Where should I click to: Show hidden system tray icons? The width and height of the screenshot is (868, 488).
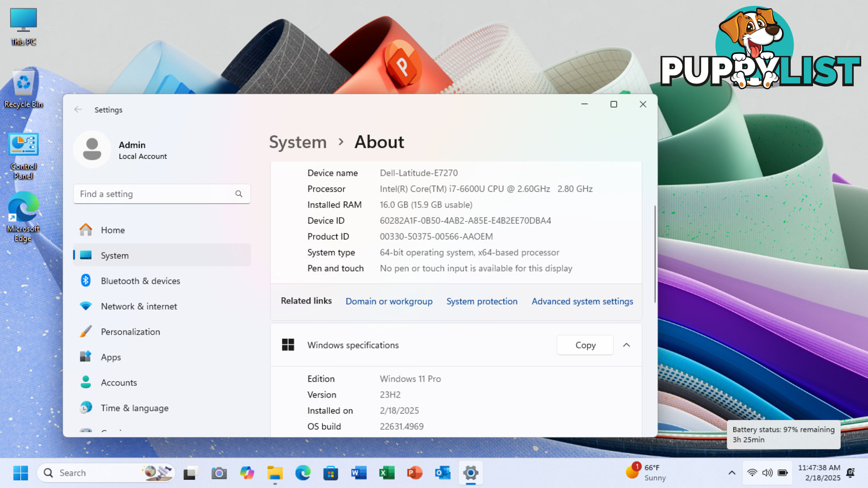click(731, 472)
